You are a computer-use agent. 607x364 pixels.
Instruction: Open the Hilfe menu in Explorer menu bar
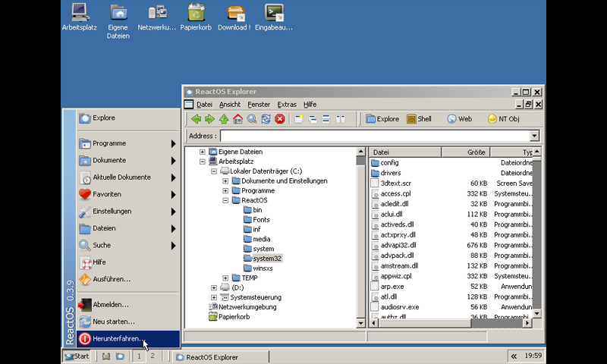[x=310, y=105]
